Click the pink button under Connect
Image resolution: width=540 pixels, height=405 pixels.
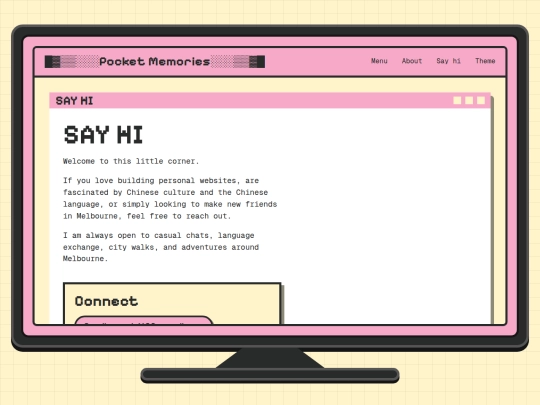[144, 320]
